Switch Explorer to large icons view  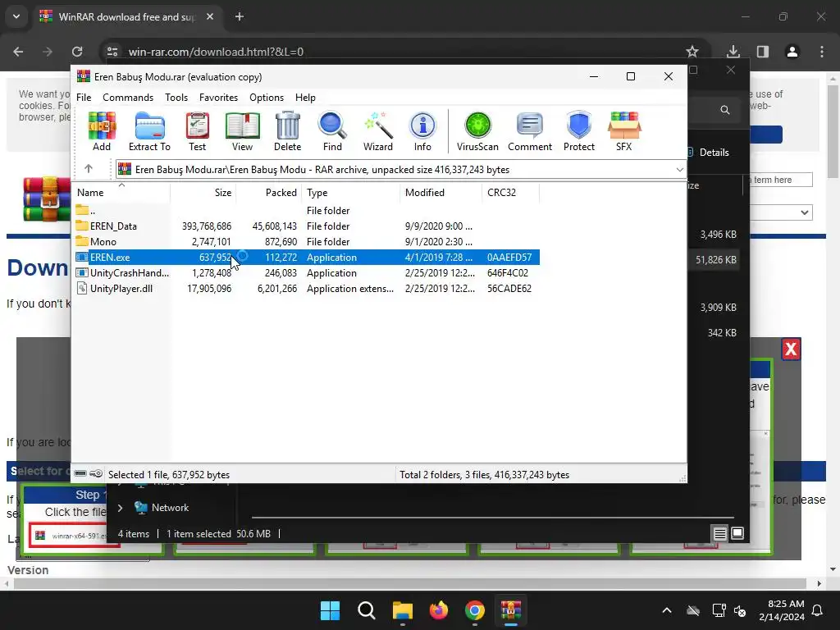[x=737, y=533]
